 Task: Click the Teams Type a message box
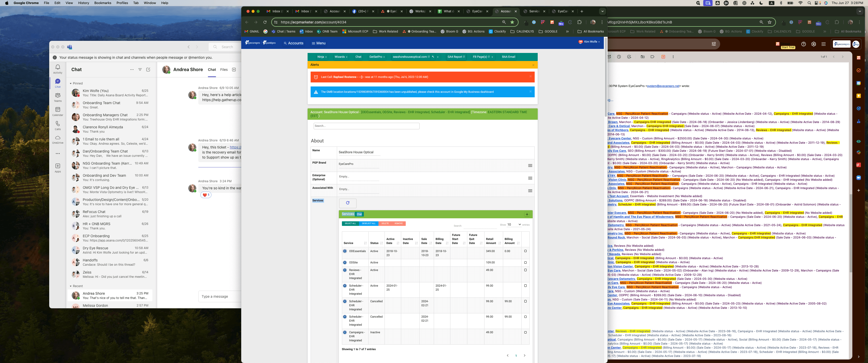(x=220, y=297)
